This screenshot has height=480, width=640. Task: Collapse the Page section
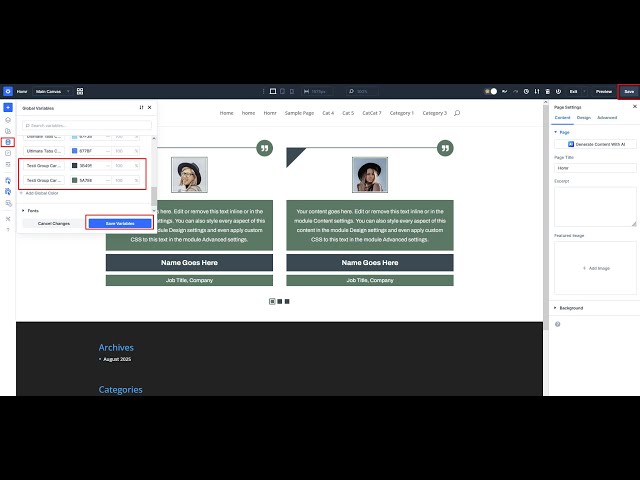(x=562, y=132)
